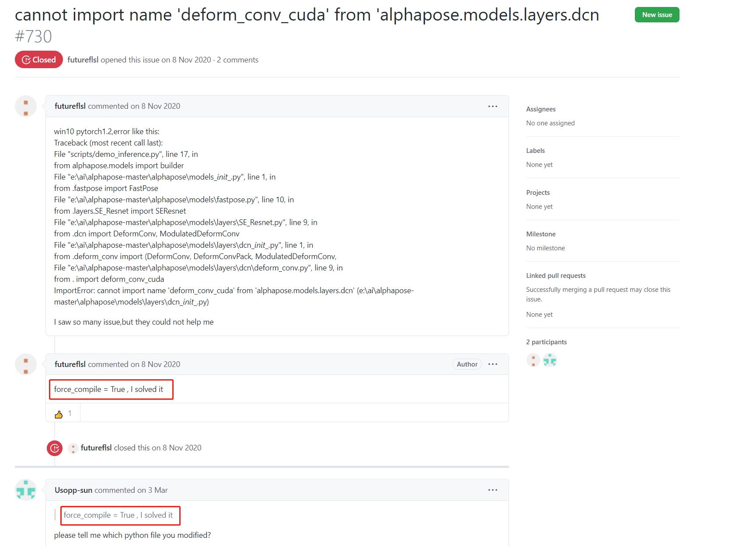
Task: Open options menu on Author-labelled comment
Action: tap(493, 364)
